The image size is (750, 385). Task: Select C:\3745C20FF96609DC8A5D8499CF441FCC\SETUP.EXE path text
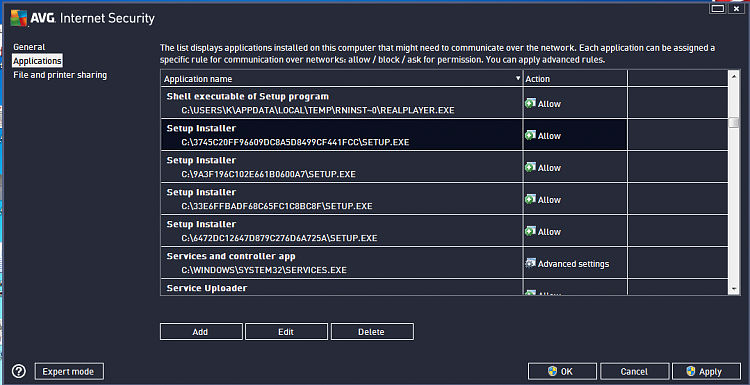295,142
